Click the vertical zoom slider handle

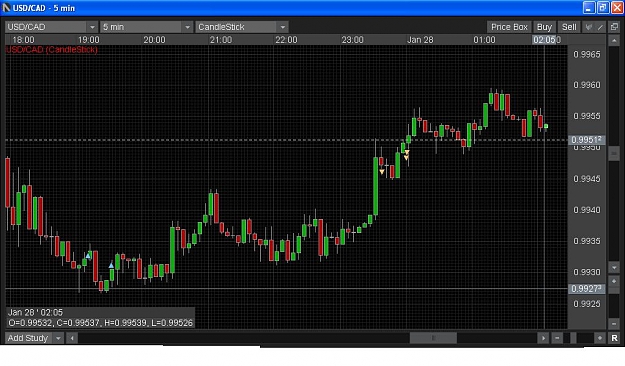tap(614, 290)
